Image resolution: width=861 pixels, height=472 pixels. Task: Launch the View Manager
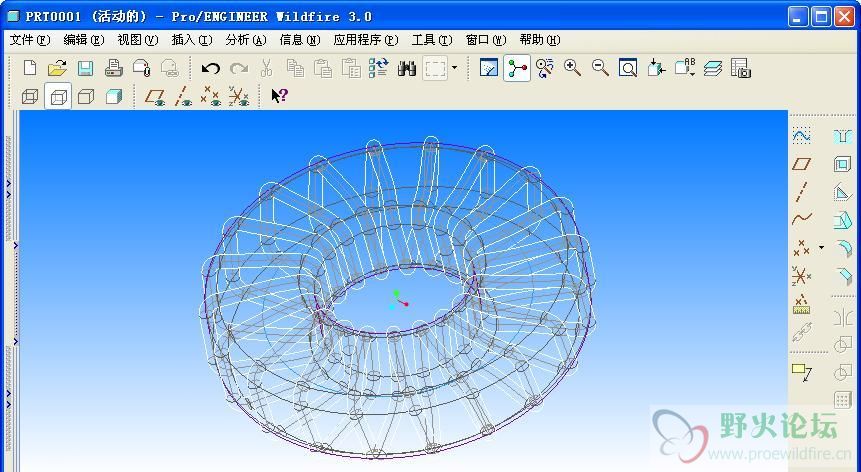click(x=741, y=68)
